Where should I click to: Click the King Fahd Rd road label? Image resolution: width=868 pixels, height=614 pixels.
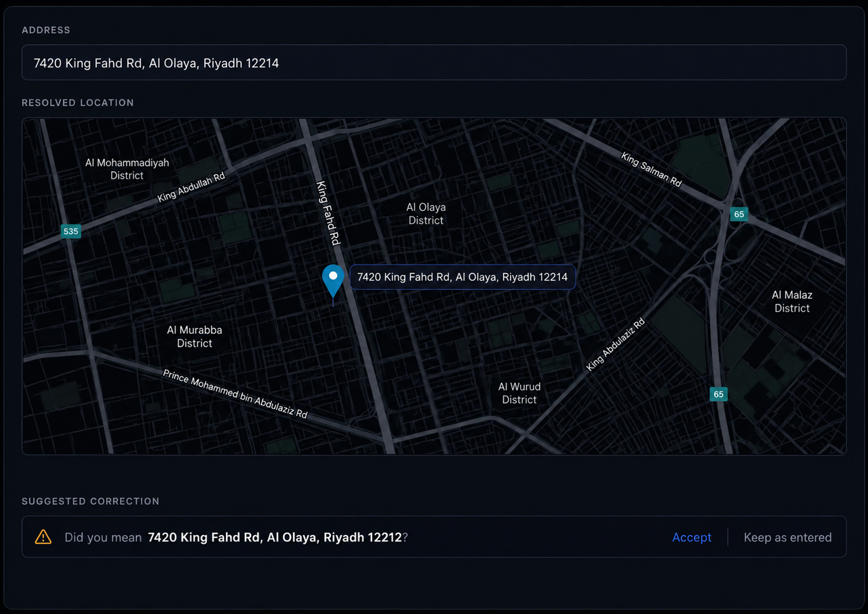coord(328,213)
